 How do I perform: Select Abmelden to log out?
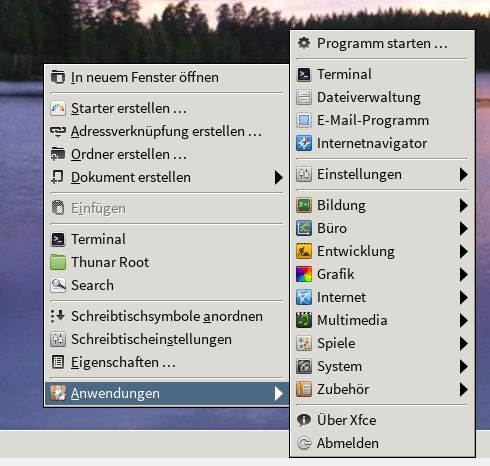[x=382, y=443]
